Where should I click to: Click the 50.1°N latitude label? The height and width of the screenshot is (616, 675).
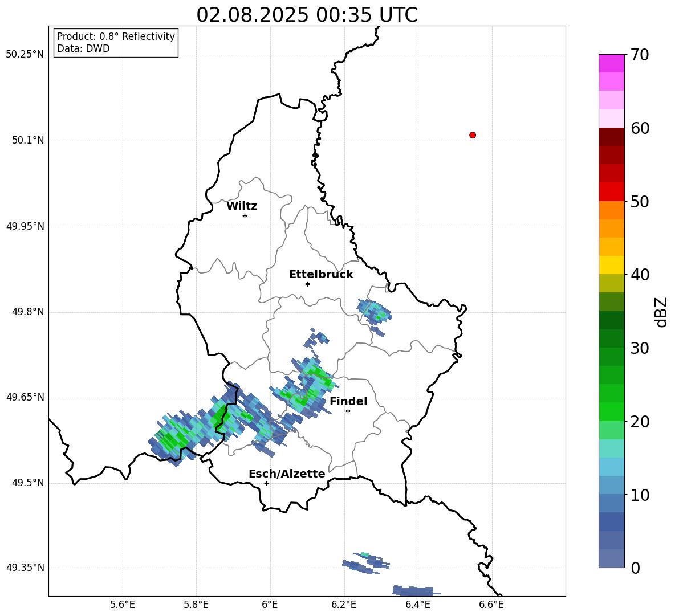[28, 141]
